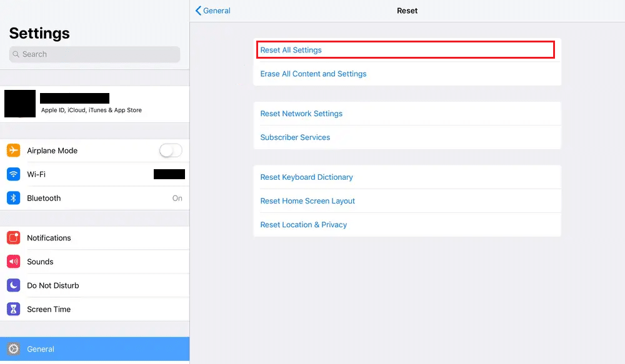This screenshot has width=625, height=364.
Task: Click the Sounds speaker icon
Action: pos(14,262)
